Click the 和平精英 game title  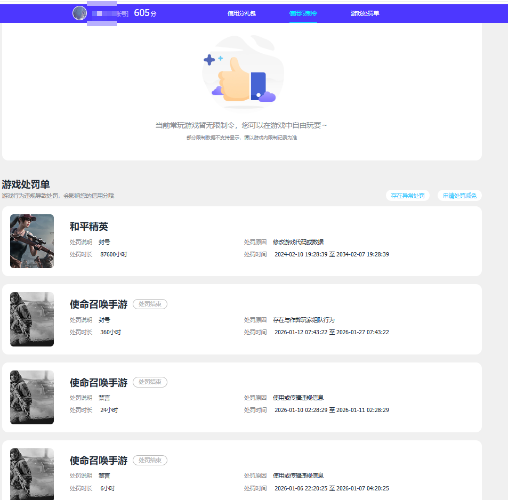coord(89,227)
